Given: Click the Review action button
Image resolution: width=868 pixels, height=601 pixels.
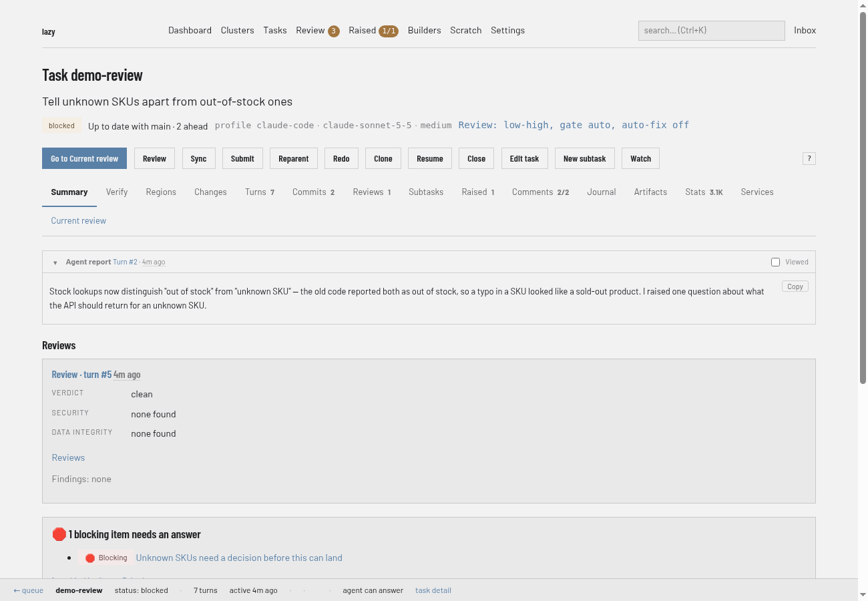Looking at the screenshot, I should coord(154,158).
